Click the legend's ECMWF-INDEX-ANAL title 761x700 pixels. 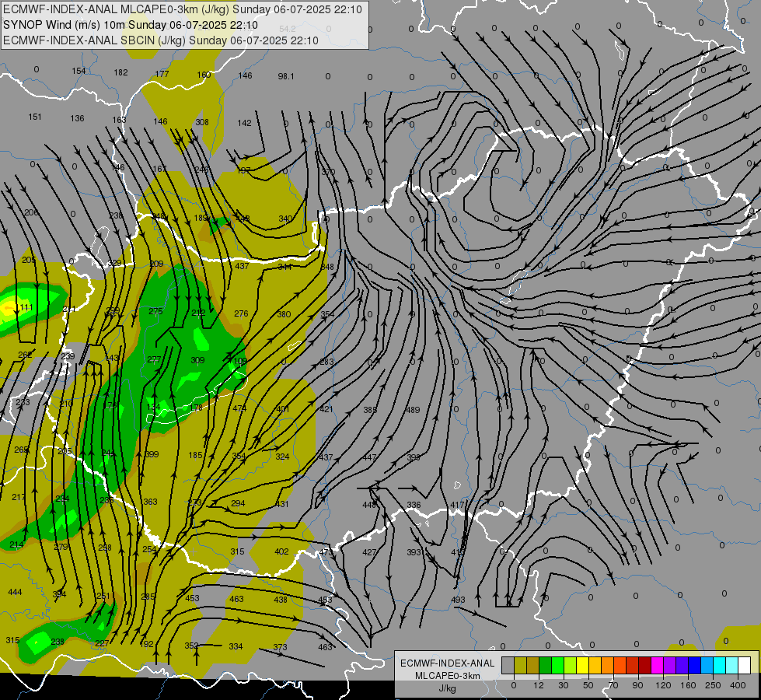(448, 663)
